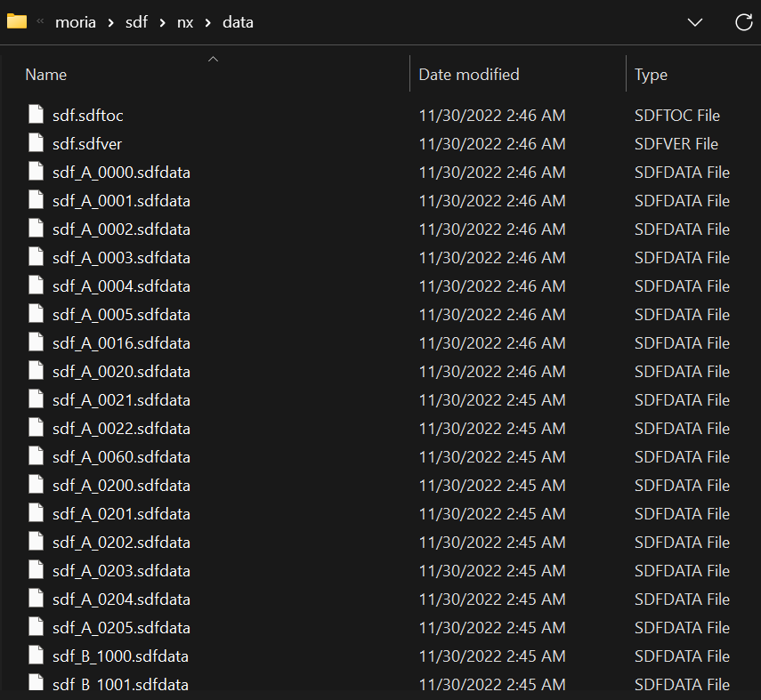Image resolution: width=761 pixels, height=700 pixels.
Task: Select file sdf_A_0060.sdfdata
Action: [x=121, y=457]
